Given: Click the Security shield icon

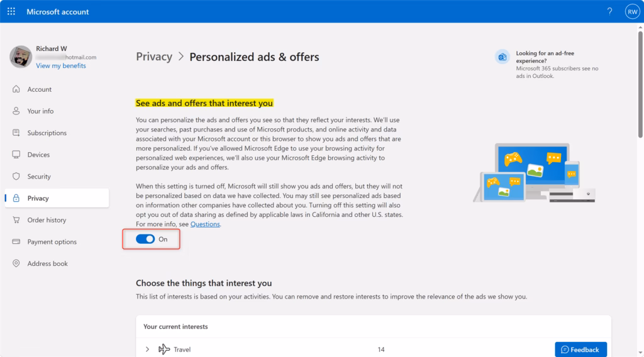Looking at the screenshot, I should click(x=16, y=176).
